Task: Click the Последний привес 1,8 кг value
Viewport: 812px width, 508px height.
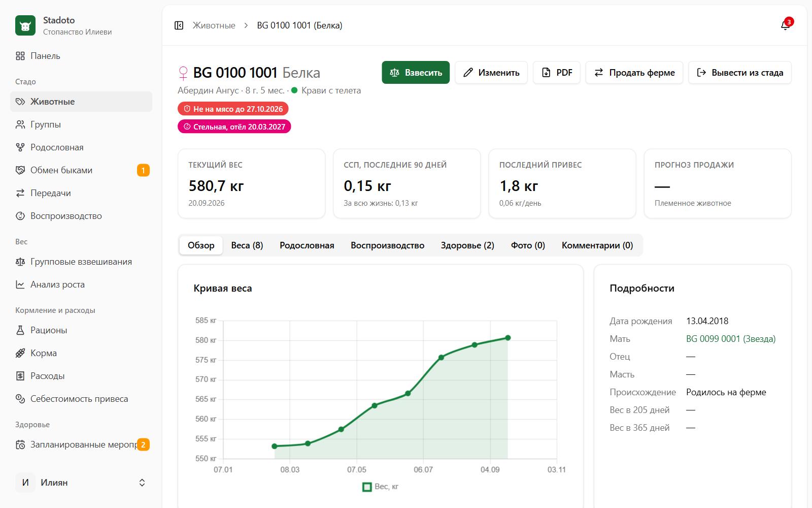Action: [x=519, y=186]
